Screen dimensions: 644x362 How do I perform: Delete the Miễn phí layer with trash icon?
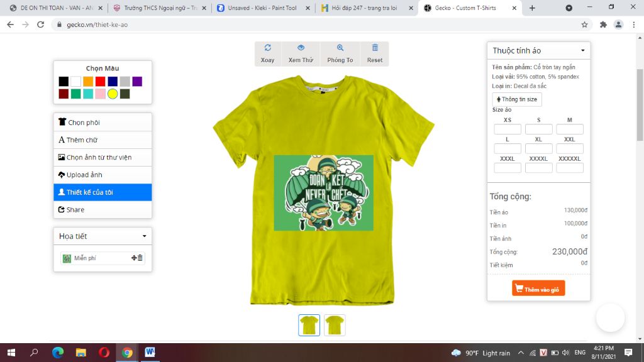140,258
